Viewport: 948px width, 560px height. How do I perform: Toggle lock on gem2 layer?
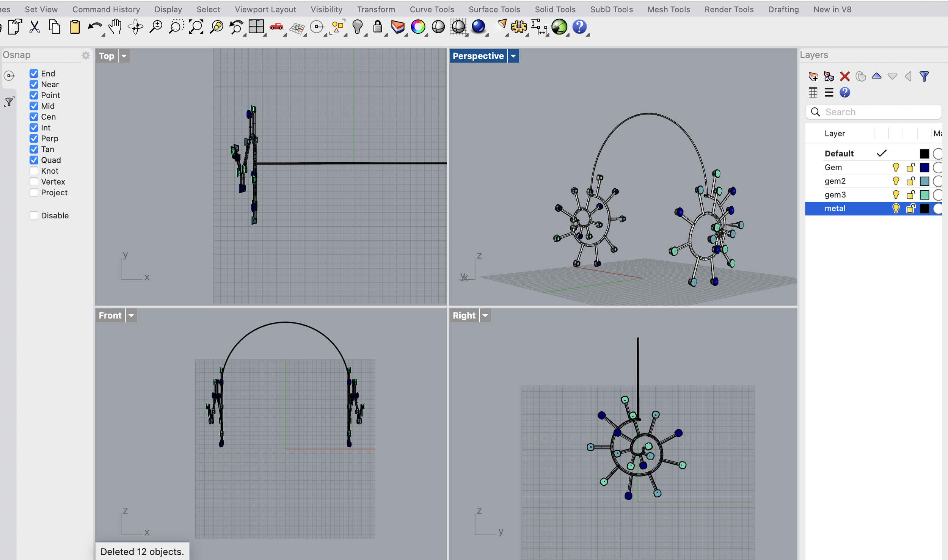coord(910,181)
